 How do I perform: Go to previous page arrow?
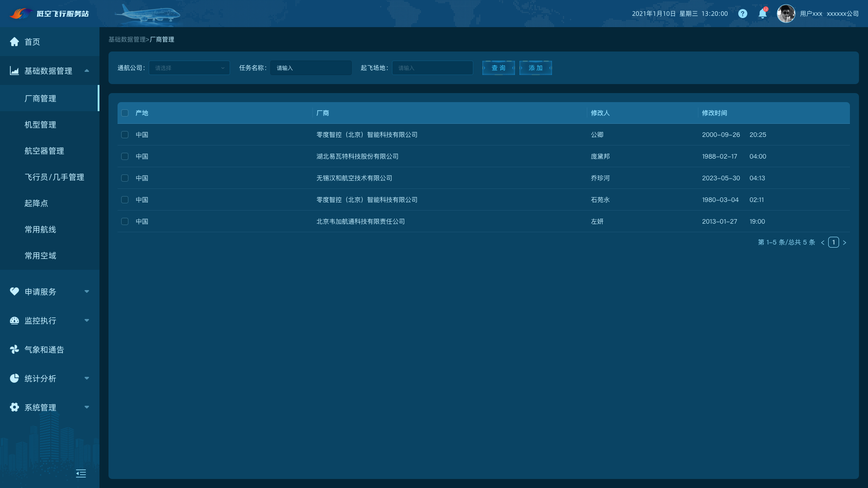point(823,243)
